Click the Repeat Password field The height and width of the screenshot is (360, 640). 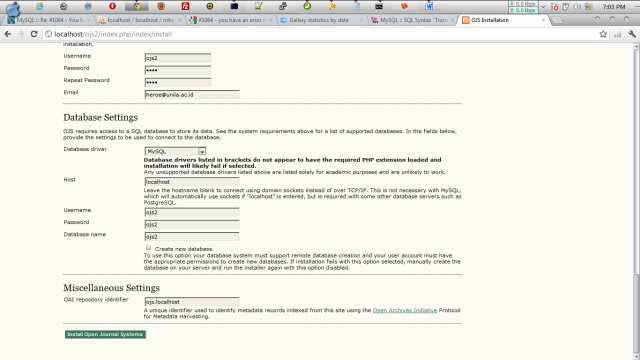(x=178, y=82)
